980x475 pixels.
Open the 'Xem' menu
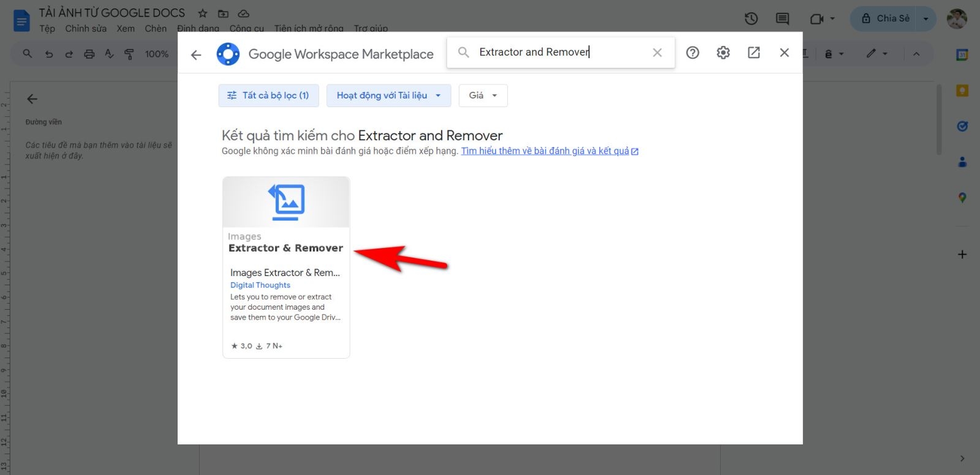tap(126, 28)
